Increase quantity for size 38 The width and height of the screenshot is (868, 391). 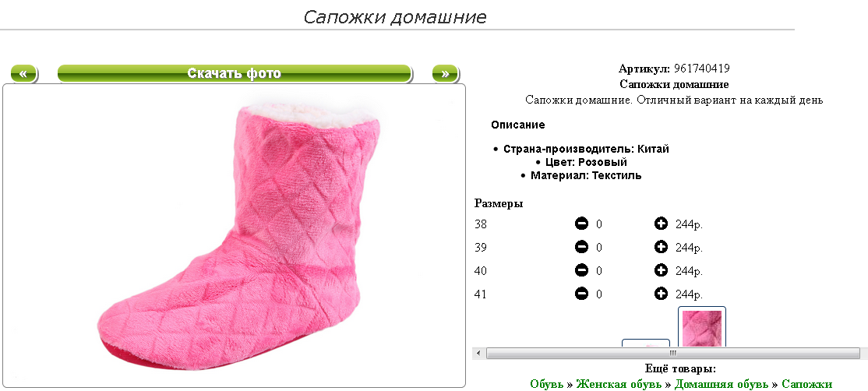(661, 224)
